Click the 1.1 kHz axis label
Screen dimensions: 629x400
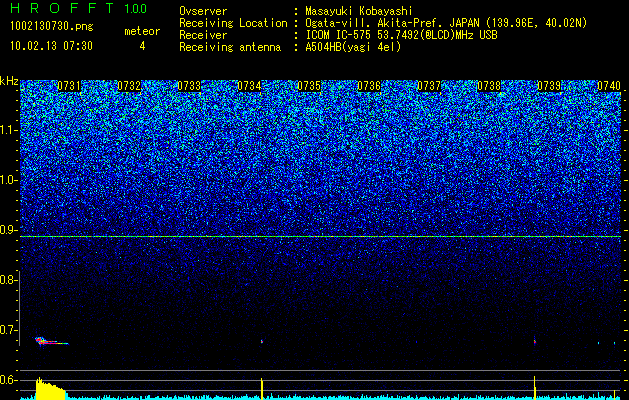(8, 130)
